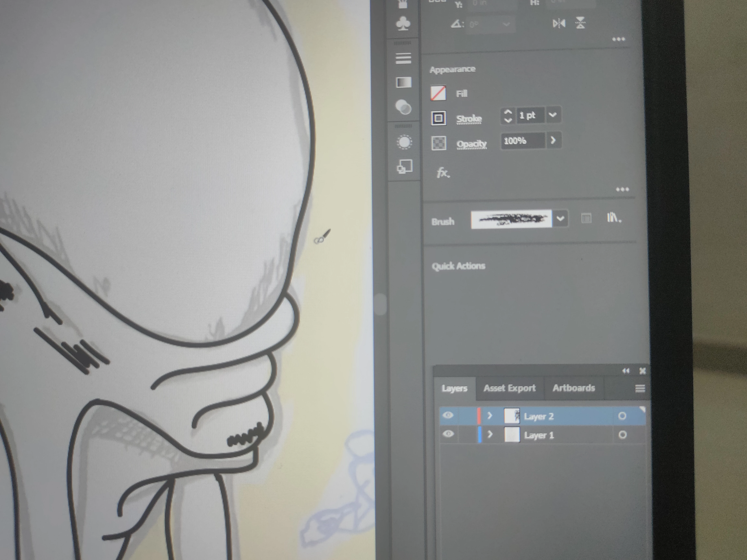
Task: Flip along the horizontal axis
Action: click(x=559, y=23)
